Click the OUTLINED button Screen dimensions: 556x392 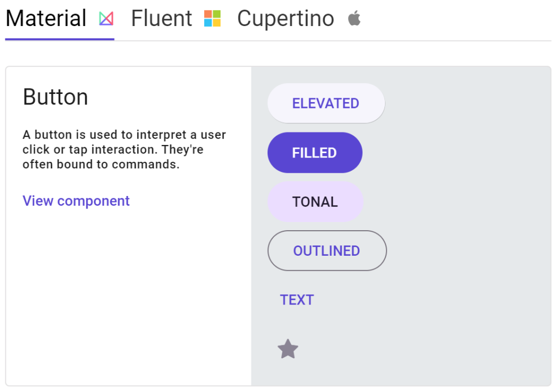[x=327, y=251]
